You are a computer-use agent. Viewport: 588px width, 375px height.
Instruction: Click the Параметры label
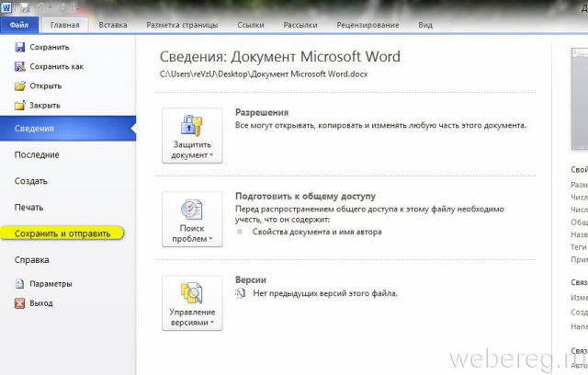(51, 284)
